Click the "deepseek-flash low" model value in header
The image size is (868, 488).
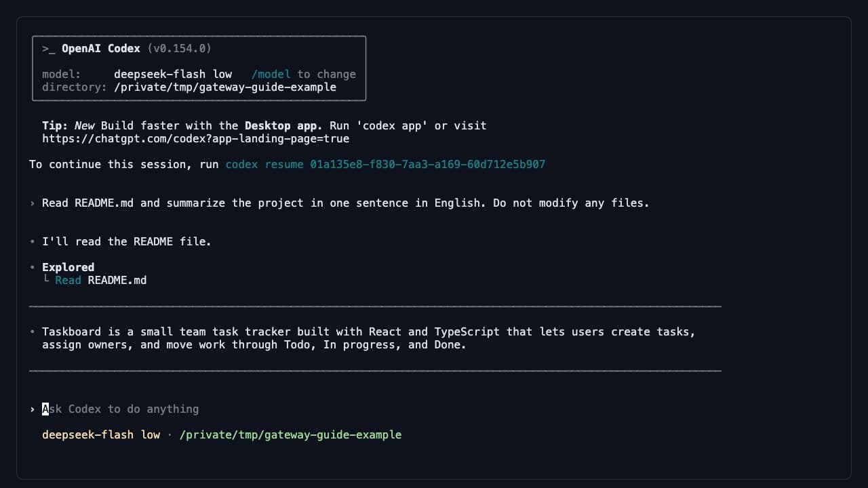(x=173, y=75)
